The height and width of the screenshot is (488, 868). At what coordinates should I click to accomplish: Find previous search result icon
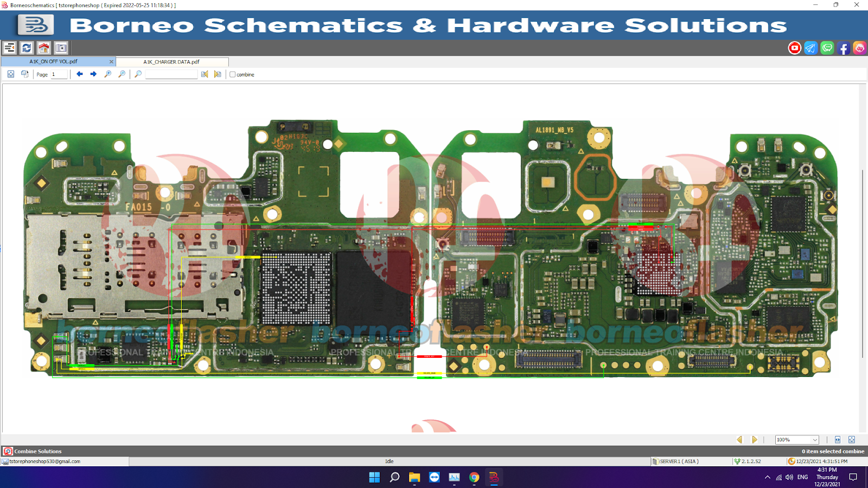coord(205,74)
